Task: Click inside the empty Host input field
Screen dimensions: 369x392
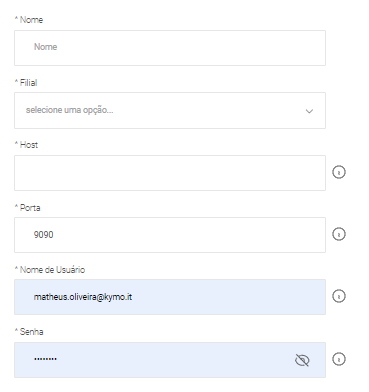Action: 170,173
